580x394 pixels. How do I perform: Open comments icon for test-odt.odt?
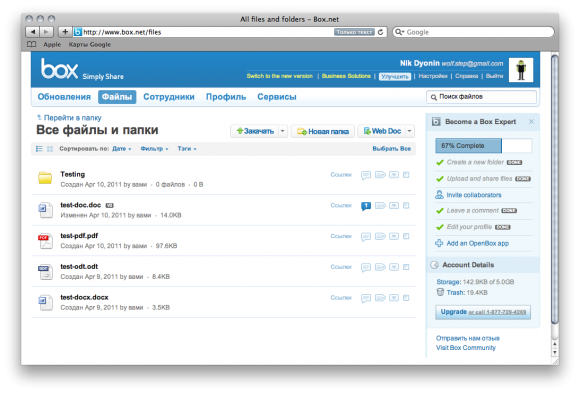pos(365,267)
